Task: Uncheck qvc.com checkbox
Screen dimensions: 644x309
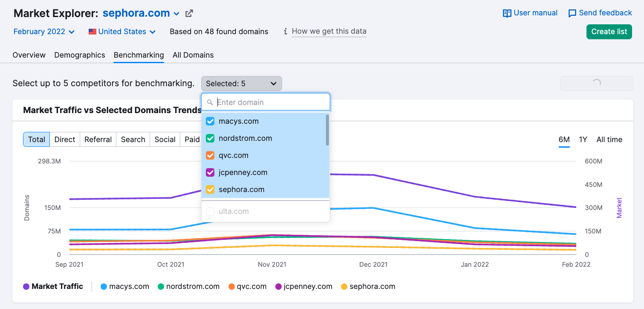Action: click(210, 155)
